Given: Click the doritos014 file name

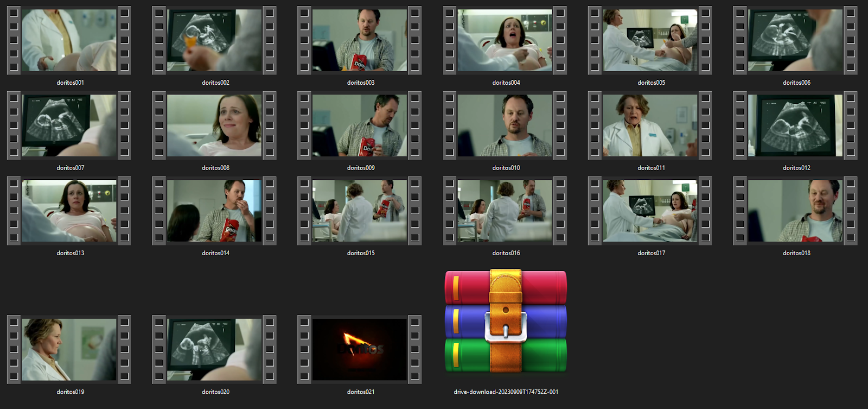Looking at the screenshot, I should click(216, 253).
